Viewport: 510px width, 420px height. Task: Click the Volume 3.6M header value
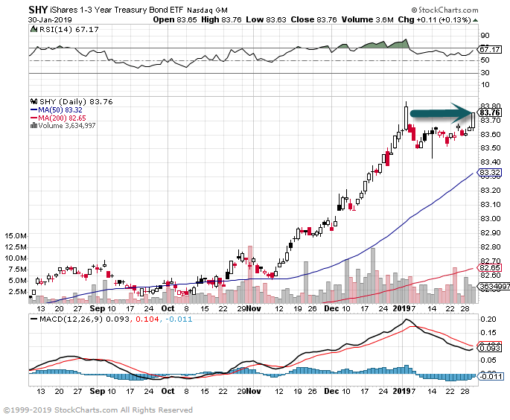(x=368, y=19)
